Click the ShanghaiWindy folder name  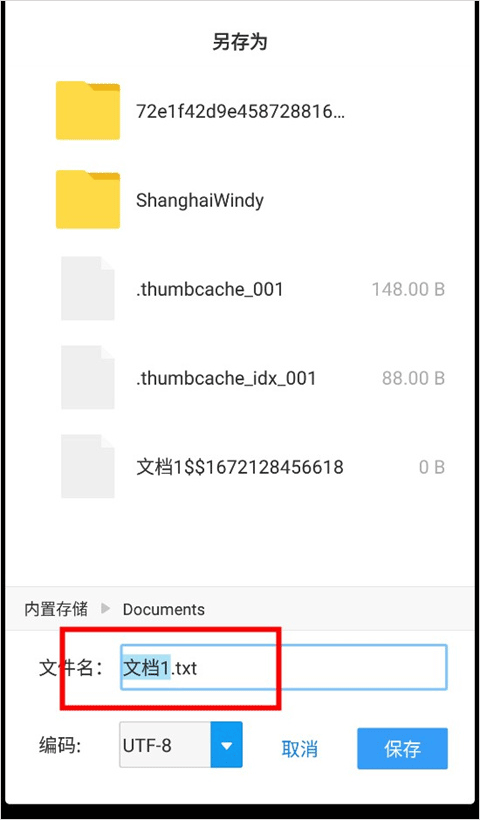(200, 200)
